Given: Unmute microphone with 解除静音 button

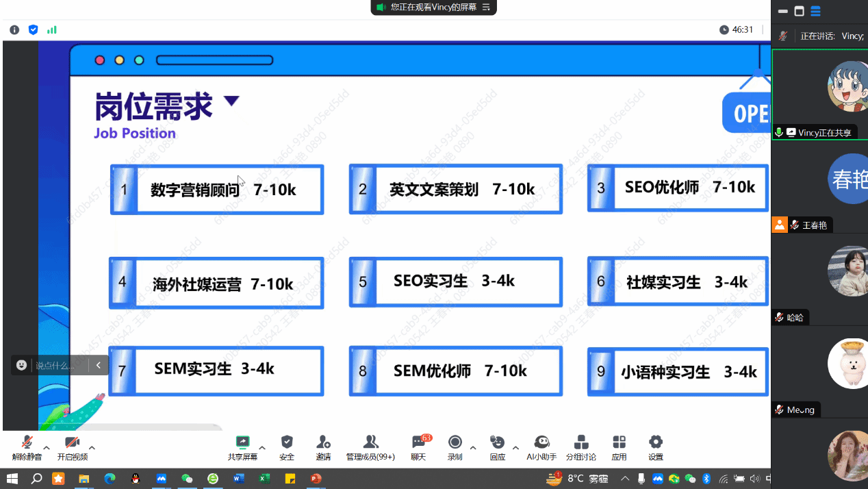Looking at the screenshot, I should click(27, 447).
